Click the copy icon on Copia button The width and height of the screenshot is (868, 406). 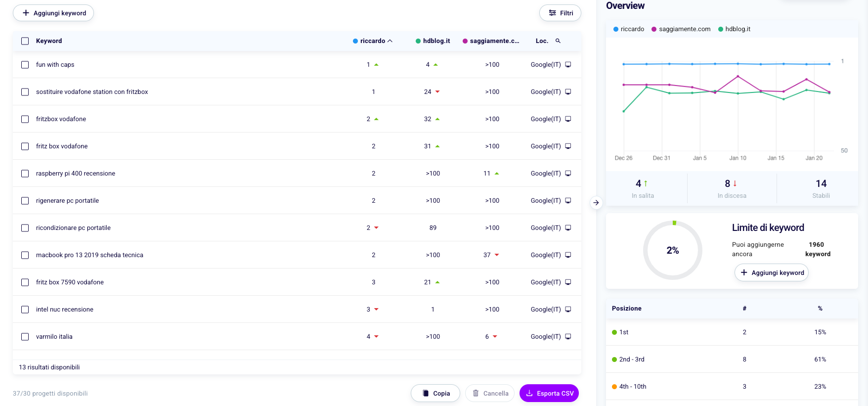(x=426, y=394)
